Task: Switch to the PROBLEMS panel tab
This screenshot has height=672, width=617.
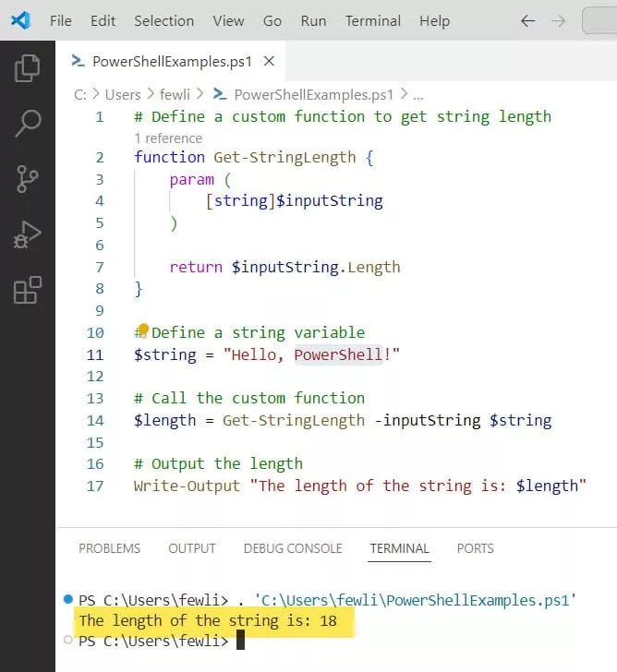Action: coord(110,548)
